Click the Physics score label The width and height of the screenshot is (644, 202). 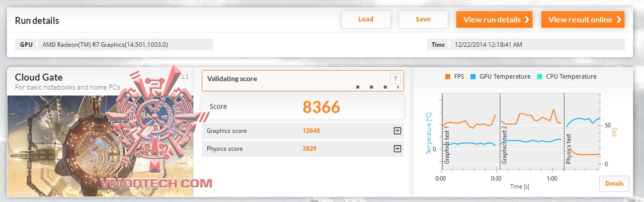(x=225, y=149)
